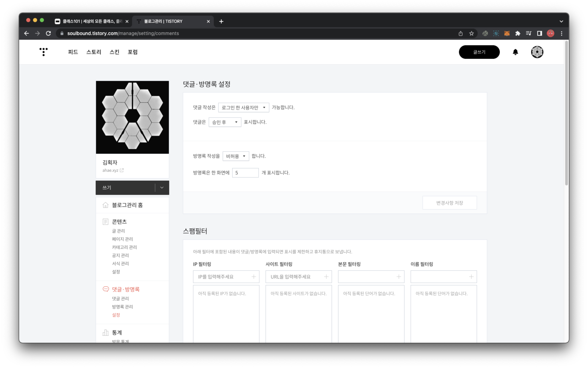The image size is (588, 368).
Task: Click the 변경사항 저장 button
Action: click(449, 203)
